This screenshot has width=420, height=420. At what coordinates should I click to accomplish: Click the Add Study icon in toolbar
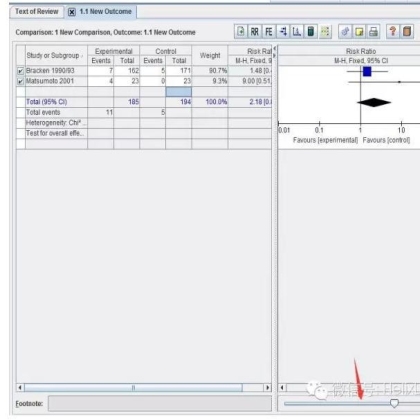click(241, 32)
